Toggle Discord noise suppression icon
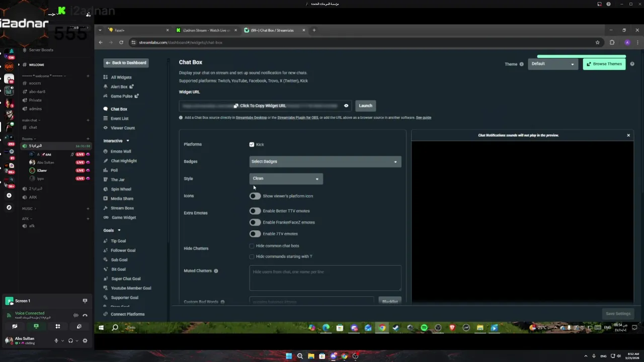Viewport: 644px width, 362px height. pyautogui.click(x=76, y=315)
